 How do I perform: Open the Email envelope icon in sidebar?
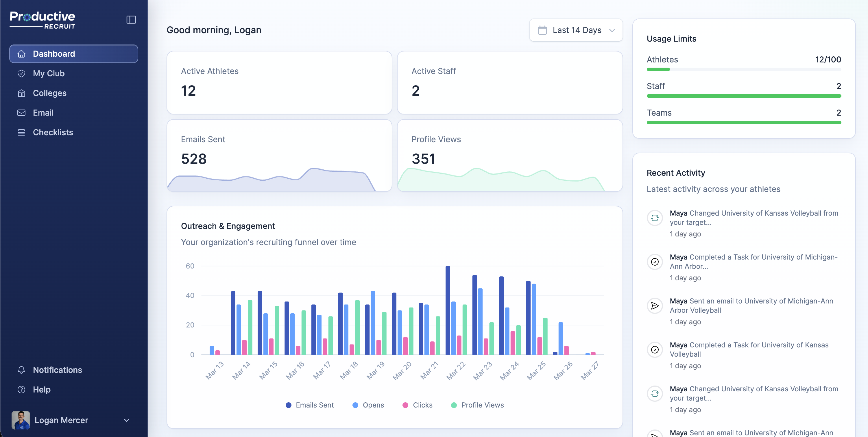coord(21,112)
